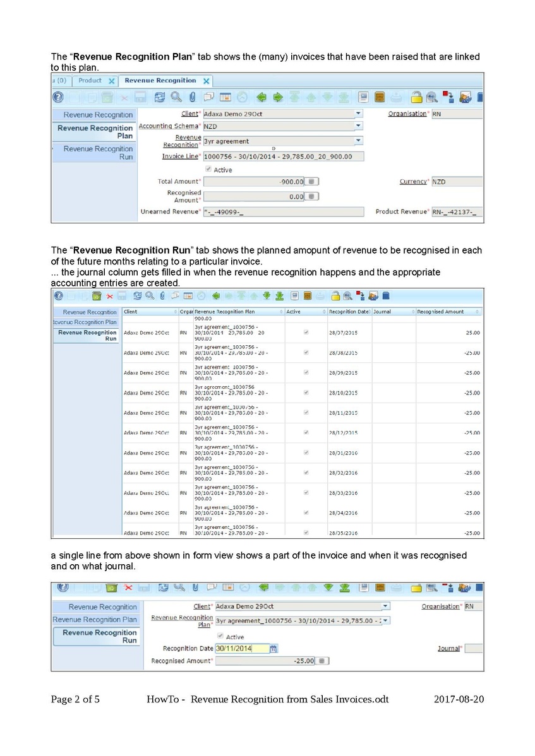
Task: Open the Client dropdown showing Adaxa Demo 29Oct
Action: [358, 114]
